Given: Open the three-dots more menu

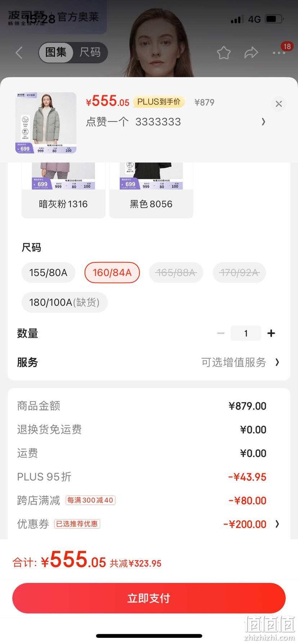Looking at the screenshot, I should (279, 53).
